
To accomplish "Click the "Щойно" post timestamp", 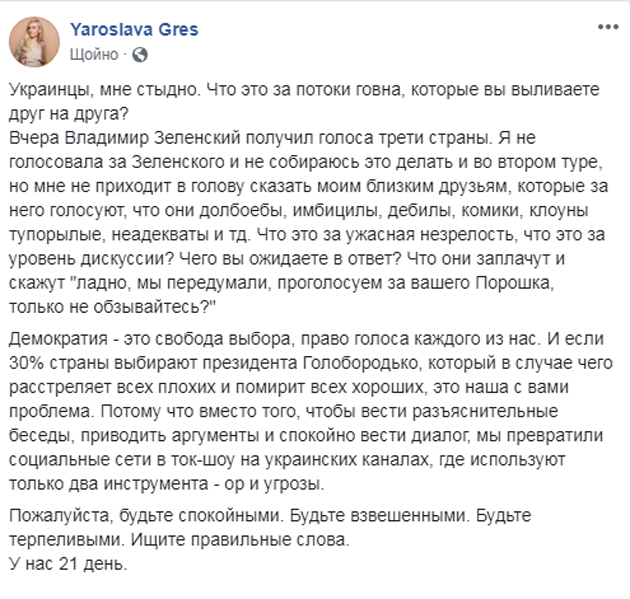I will point(94,53).
